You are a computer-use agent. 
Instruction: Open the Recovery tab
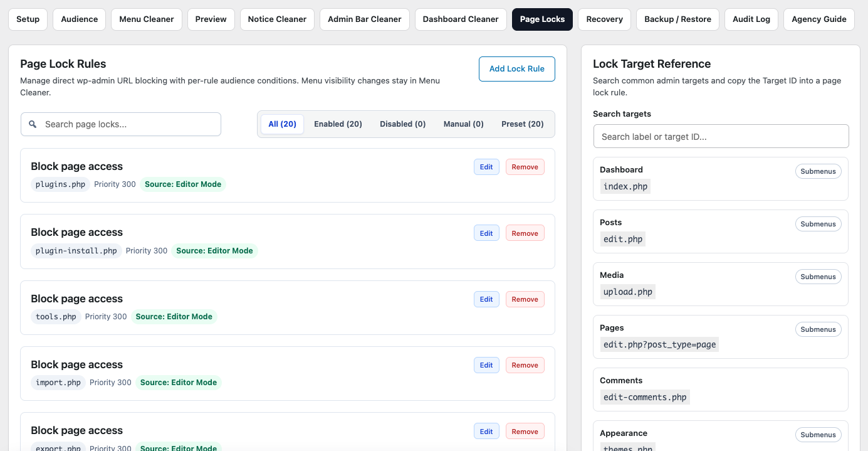click(605, 19)
